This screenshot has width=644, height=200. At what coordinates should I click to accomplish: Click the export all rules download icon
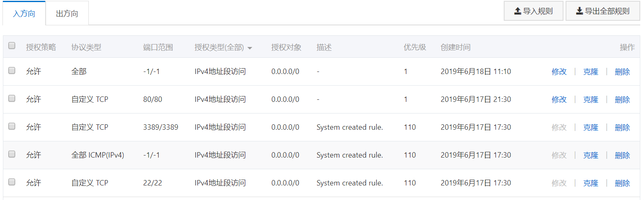(579, 11)
